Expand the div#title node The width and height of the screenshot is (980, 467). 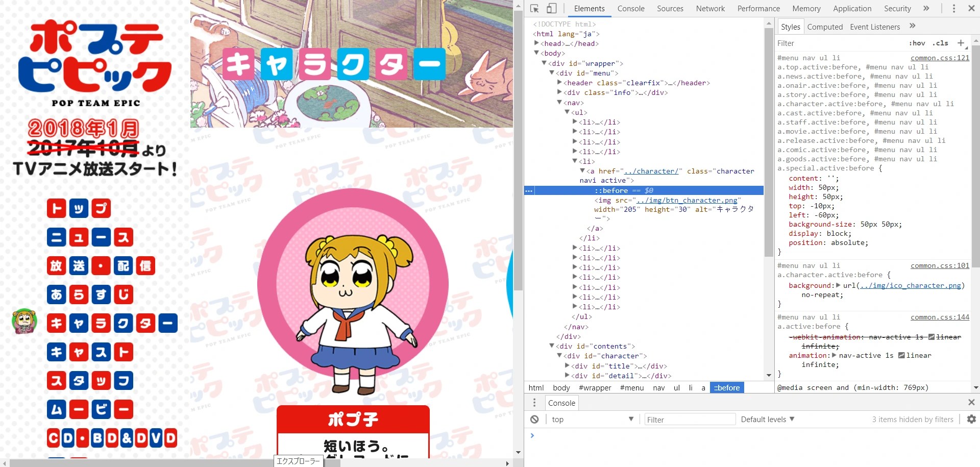pyautogui.click(x=567, y=366)
